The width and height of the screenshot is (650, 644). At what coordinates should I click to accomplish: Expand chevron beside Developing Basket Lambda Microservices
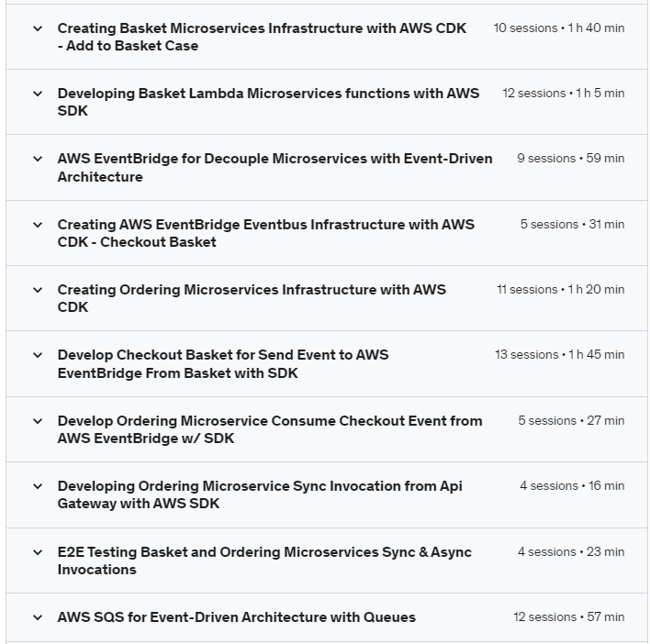[x=38, y=94]
